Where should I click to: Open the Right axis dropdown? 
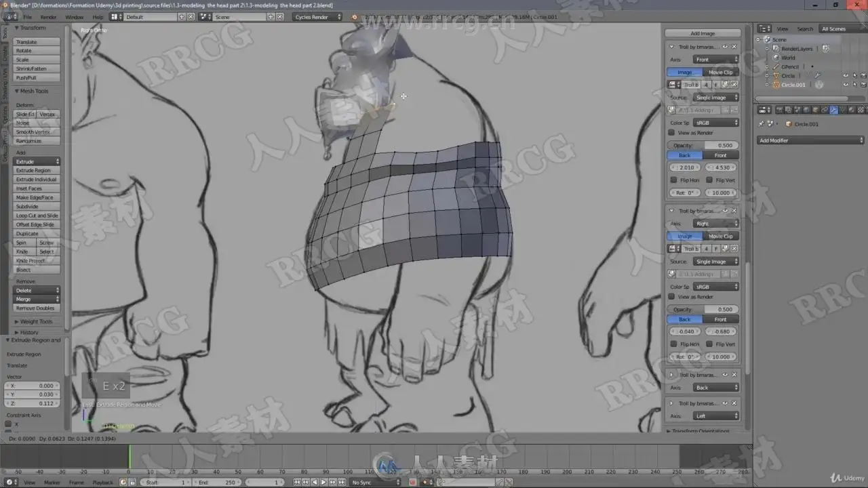pyautogui.click(x=716, y=224)
